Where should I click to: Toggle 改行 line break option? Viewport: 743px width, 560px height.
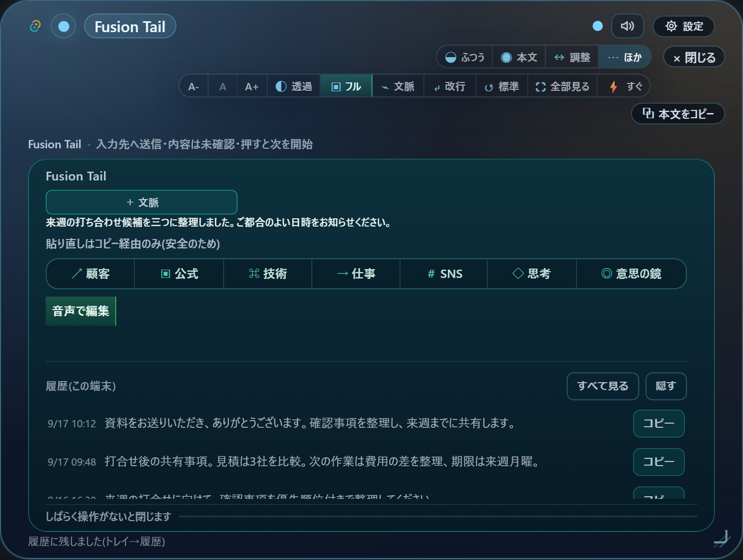450,87
